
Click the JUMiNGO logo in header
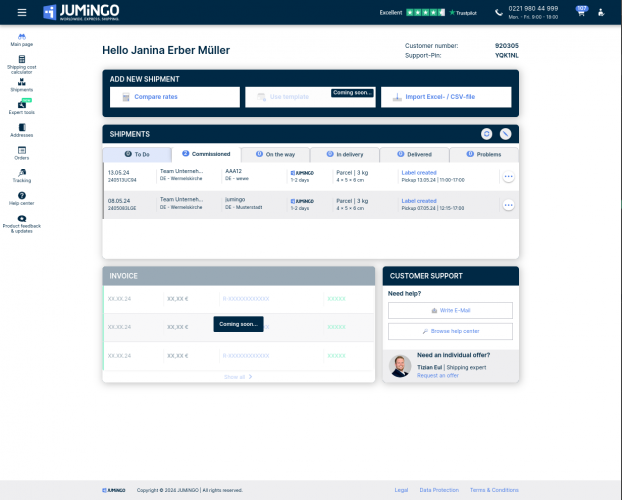pyautogui.click(x=81, y=12)
